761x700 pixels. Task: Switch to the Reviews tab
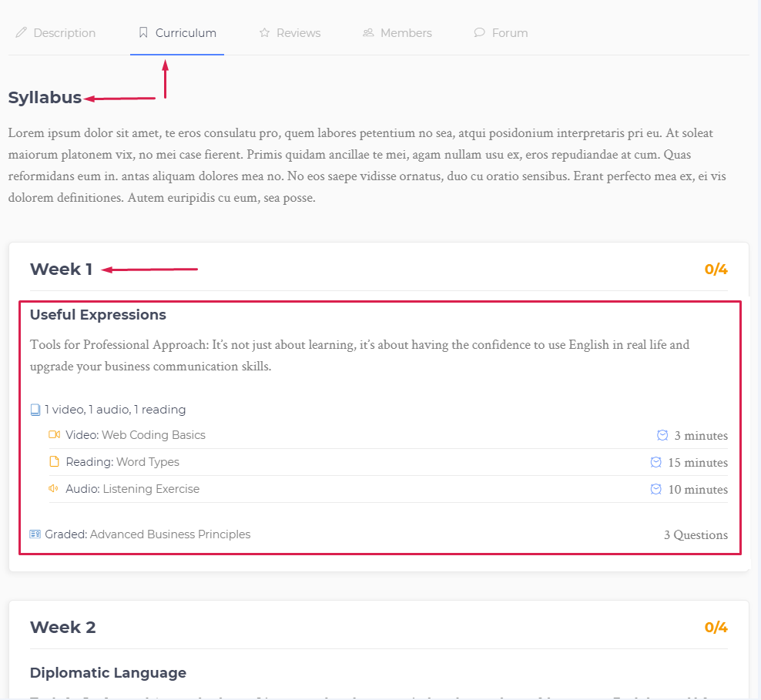tap(290, 33)
